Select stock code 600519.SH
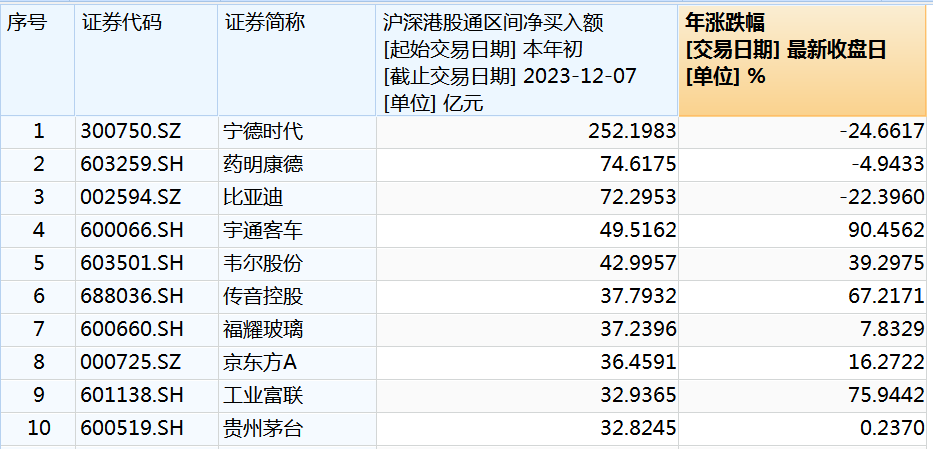This screenshot has width=933, height=449. tap(132, 428)
